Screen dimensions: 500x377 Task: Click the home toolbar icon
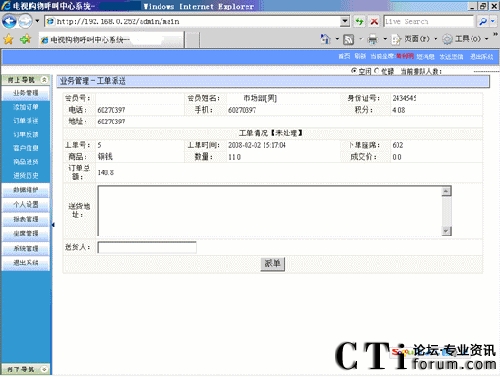[325, 39]
